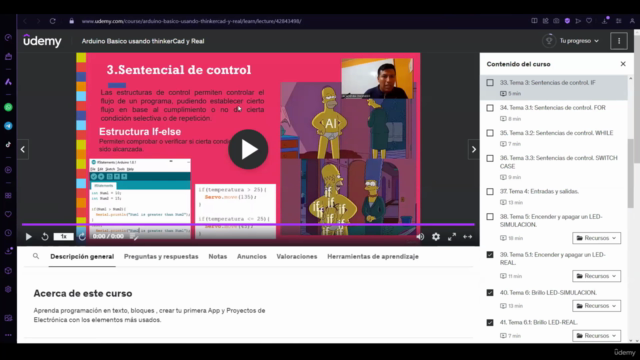Check the box for lecture 34 Sentencias de control. FOR
Viewport: 640px width, 360px height.
pyautogui.click(x=490, y=108)
